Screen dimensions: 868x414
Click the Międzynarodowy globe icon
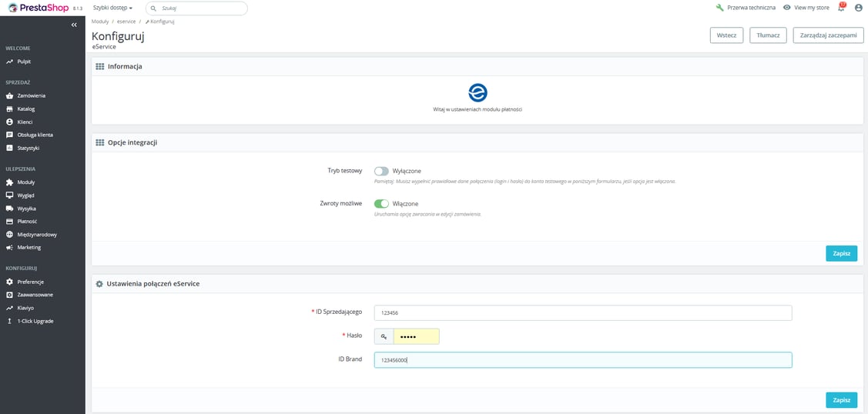[9, 235]
